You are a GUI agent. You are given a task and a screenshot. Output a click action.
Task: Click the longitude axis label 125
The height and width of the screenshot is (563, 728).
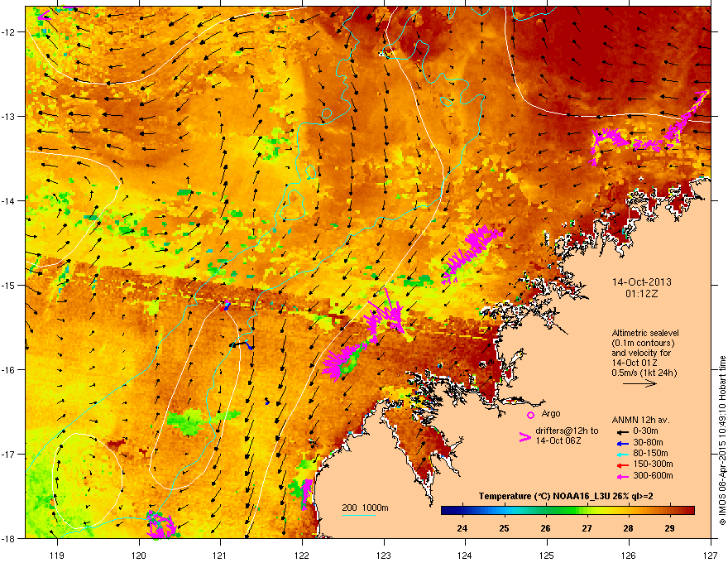coord(547,555)
